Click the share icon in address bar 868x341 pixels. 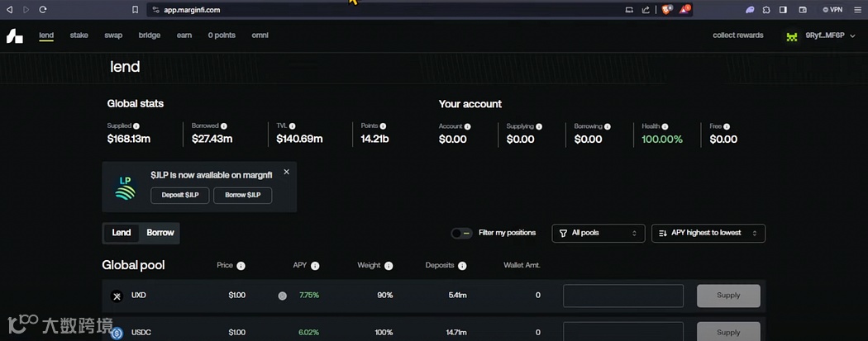click(x=646, y=9)
